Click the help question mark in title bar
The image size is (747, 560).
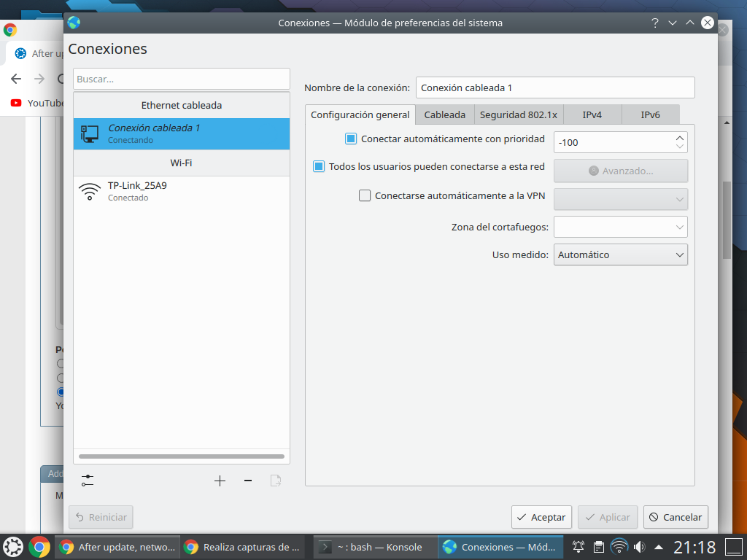tap(655, 23)
